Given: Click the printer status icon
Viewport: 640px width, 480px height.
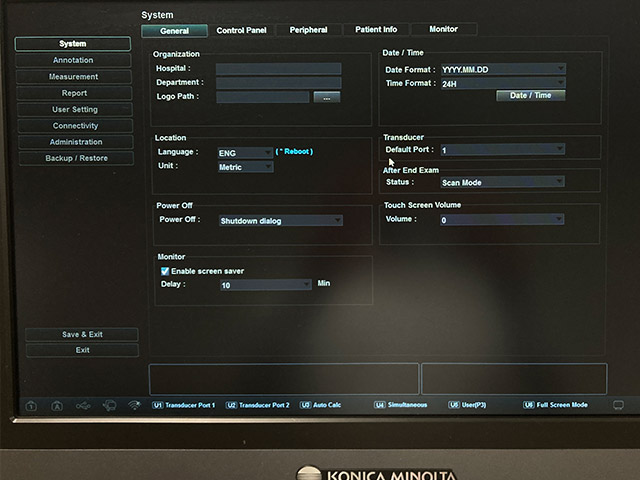Looking at the screenshot, I should tap(108, 405).
